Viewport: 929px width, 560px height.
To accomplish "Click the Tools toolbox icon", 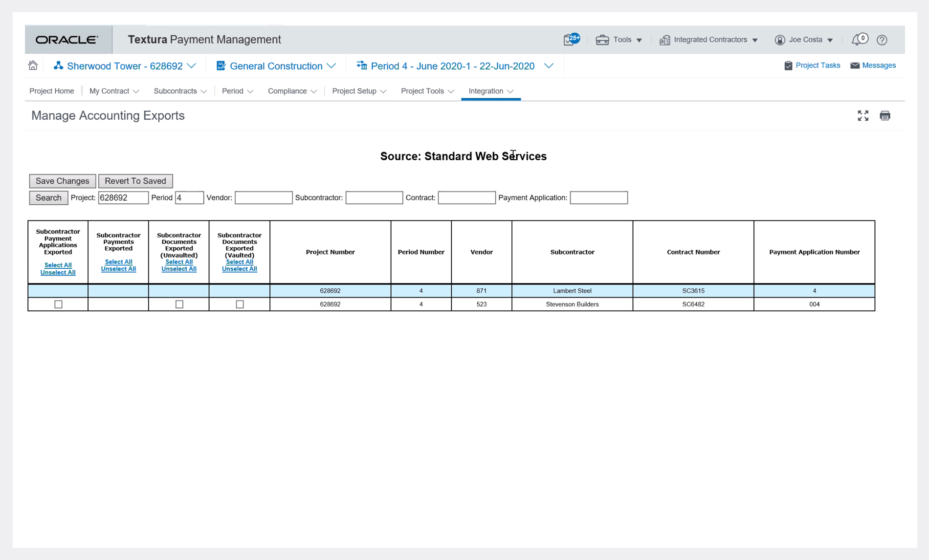I will pyautogui.click(x=602, y=40).
